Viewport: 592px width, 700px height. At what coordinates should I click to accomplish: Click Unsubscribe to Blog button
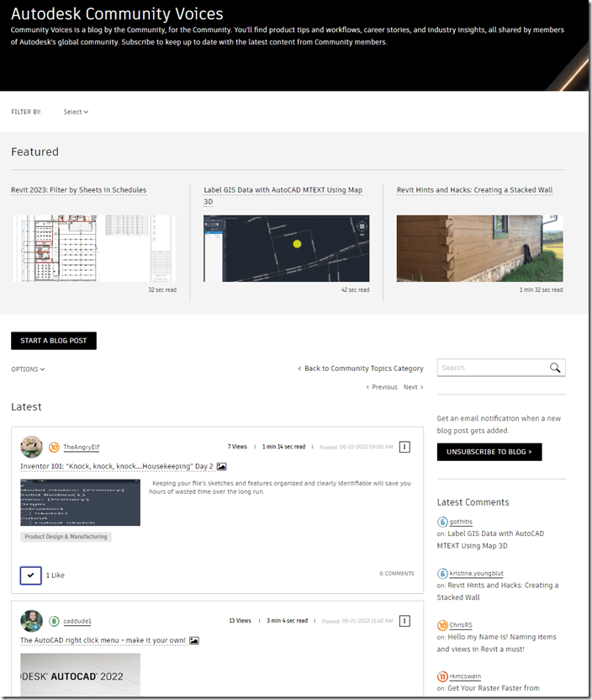point(489,452)
